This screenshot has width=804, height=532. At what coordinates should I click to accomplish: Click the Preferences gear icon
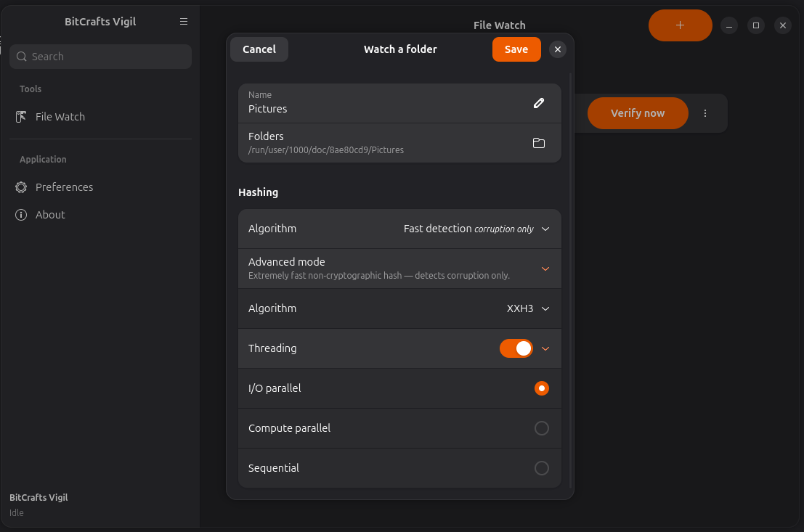pyautogui.click(x=21, y=187)
